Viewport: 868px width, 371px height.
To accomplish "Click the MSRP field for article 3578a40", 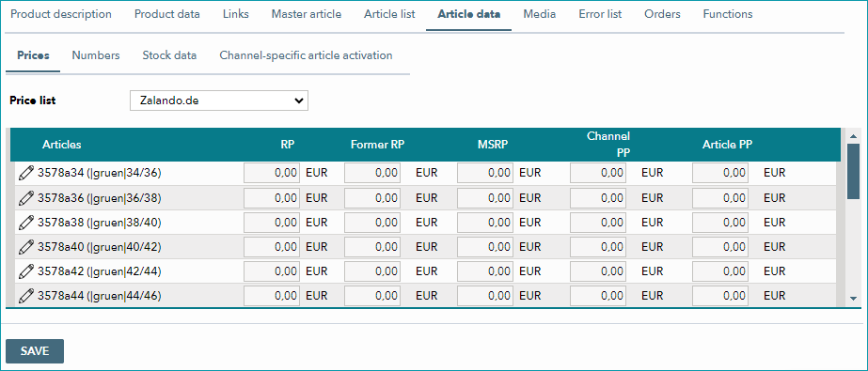I will pos(485,247).
